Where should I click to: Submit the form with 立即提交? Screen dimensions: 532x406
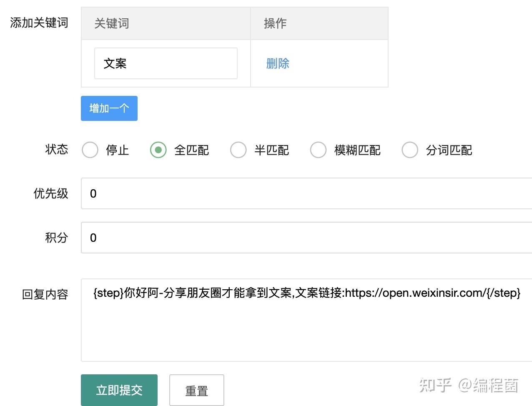(x=119, y=390)
